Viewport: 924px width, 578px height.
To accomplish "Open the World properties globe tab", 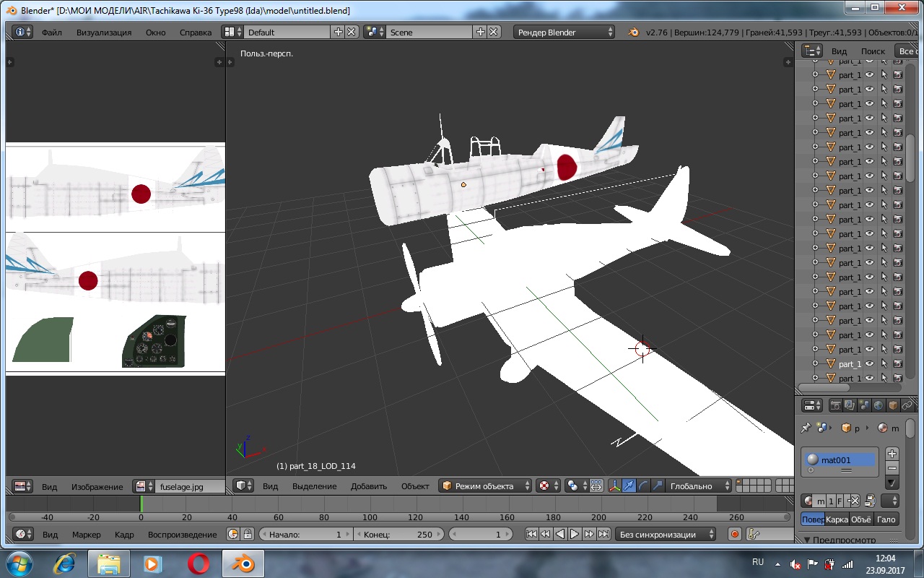I will click(879, 405).
